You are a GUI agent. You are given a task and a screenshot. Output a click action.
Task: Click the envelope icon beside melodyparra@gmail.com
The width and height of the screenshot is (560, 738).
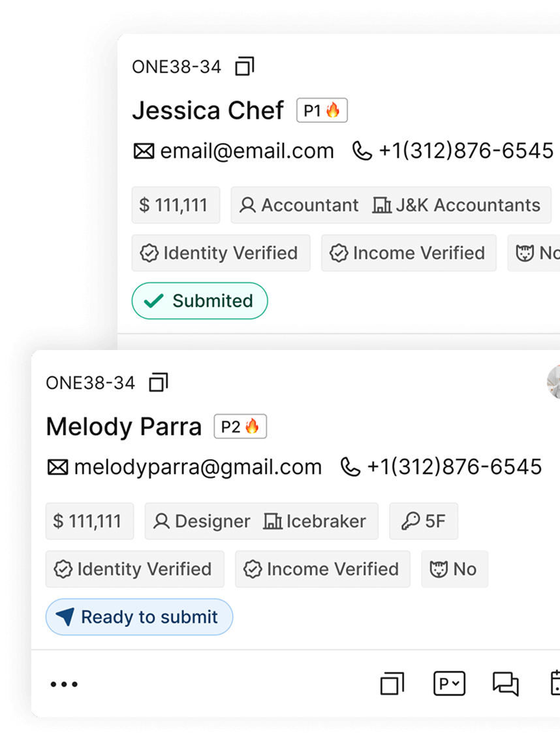tap(57, 468)
